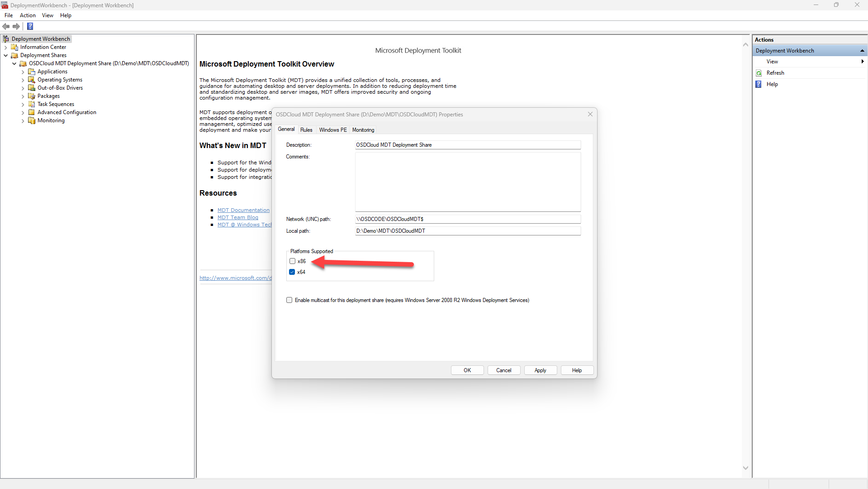This screenshot has height=489, width=868.
Task: Enable multicast for this deployment share
Action: pos(289,300)
